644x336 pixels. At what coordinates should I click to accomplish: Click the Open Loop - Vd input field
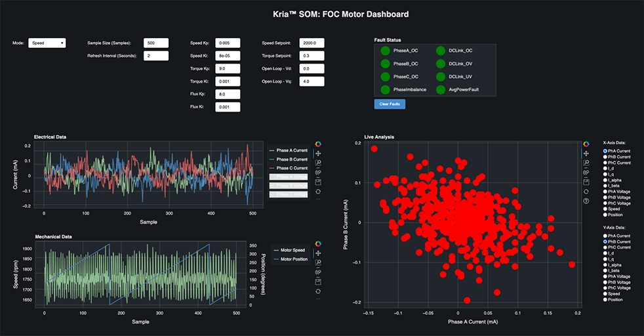312,69
